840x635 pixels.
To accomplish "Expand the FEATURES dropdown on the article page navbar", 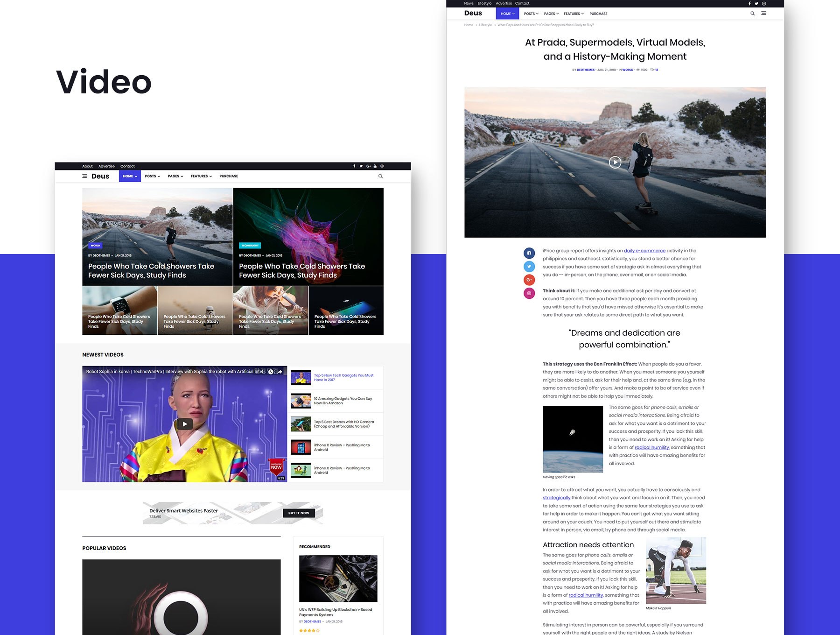I will pos(573,14).
